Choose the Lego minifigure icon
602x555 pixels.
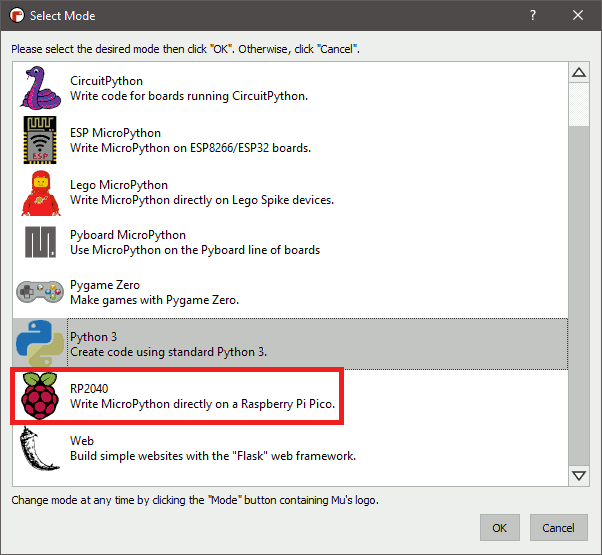click(x=41, y=193)
